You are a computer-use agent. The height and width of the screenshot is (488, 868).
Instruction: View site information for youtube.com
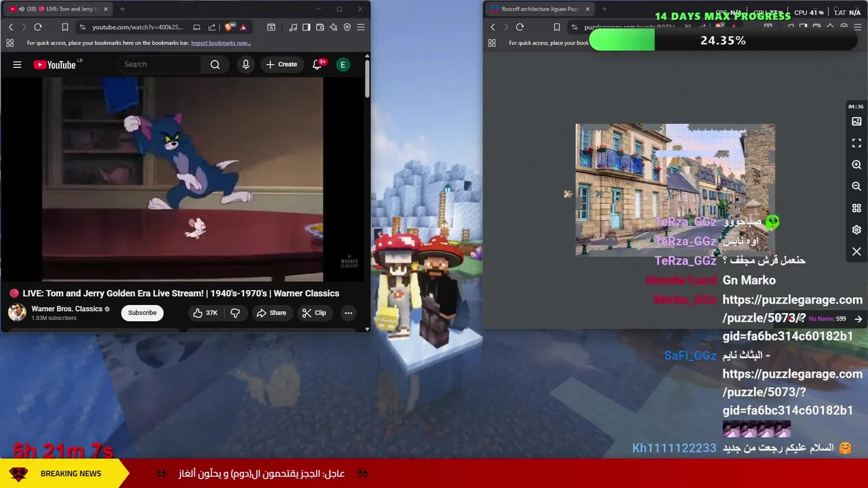click(x=82, y=27)
